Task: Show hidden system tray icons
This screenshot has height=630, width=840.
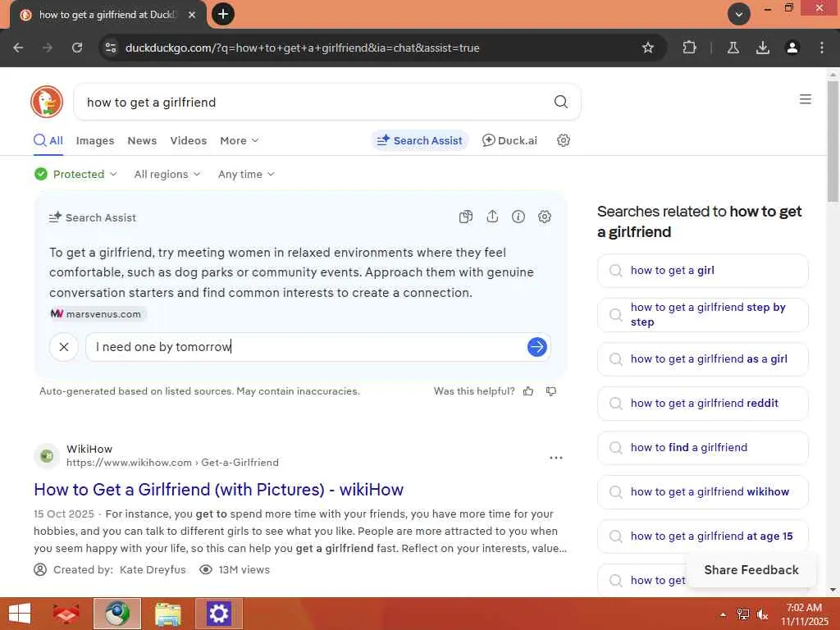Action: click(724, 614)
